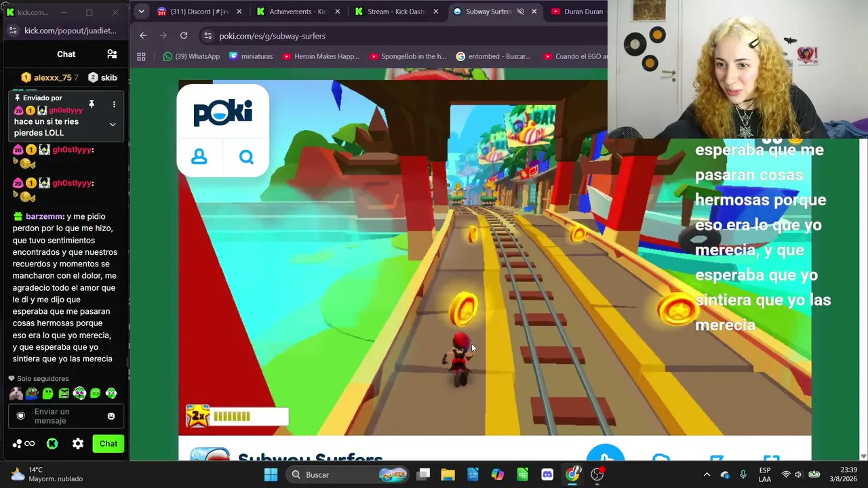This screenshot has width=868, height=488.
Task: Open 'SpongeBob in the h...' bookmark
Action: (408, 56)
